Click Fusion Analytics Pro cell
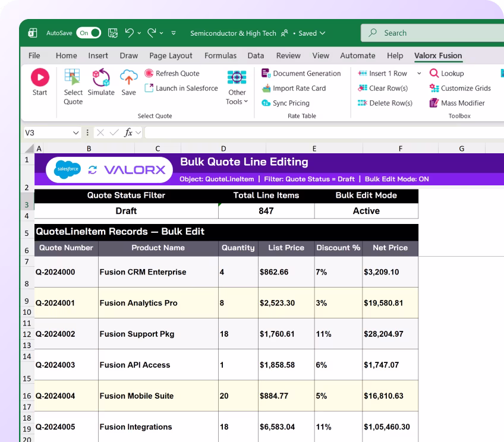This screenshot has width=504, height=442. point(158,303)
